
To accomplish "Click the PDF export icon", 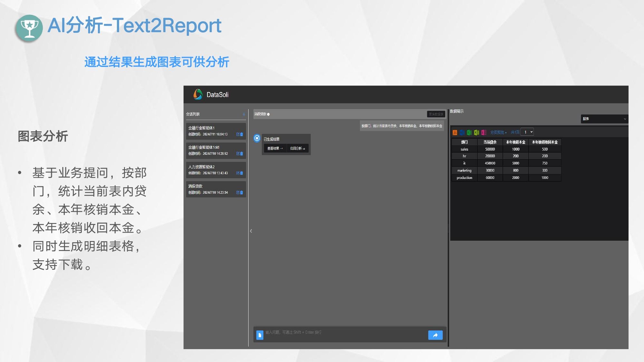I will [x=455, y=133].
